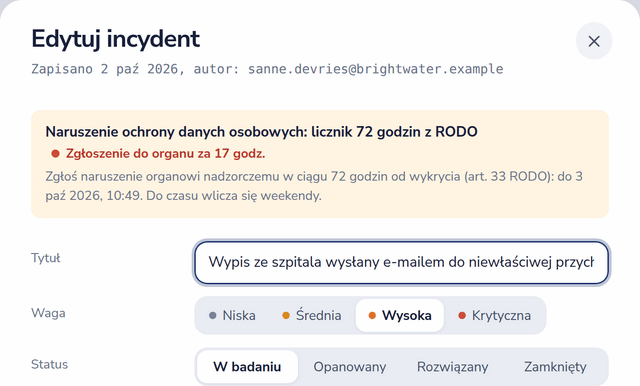Choose Krytyczna severity
The width and height of the screenshot is (640, 386).
point(495,315)
